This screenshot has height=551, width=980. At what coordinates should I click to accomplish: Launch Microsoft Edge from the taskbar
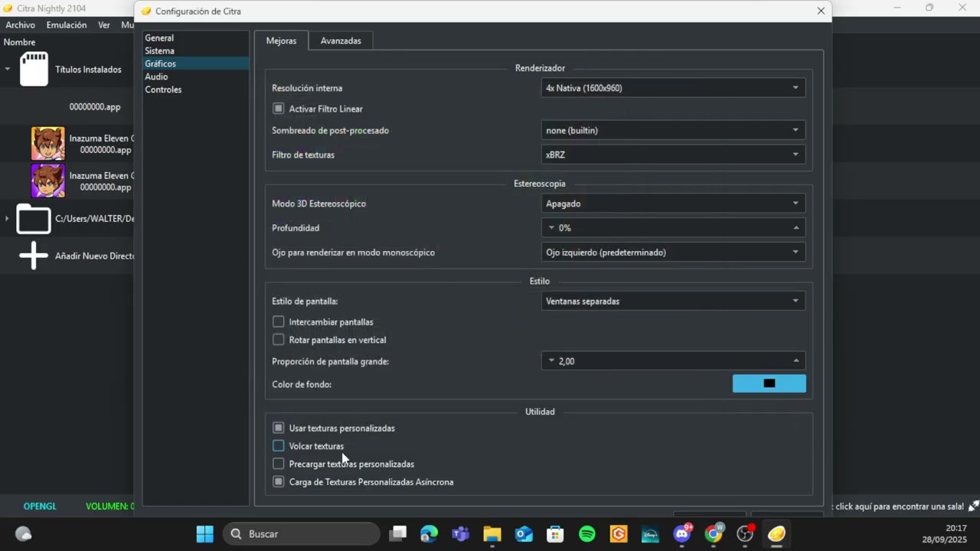coord(429,533)
